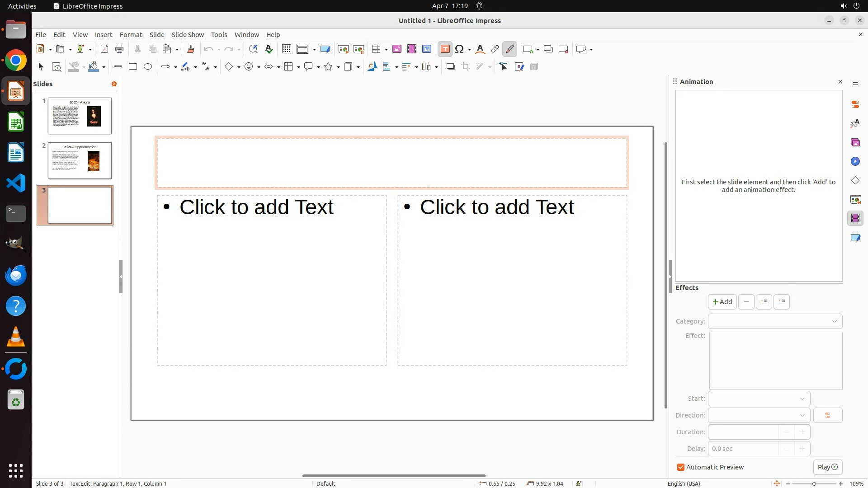Select the Rectangle shape tool

point(133,67)
